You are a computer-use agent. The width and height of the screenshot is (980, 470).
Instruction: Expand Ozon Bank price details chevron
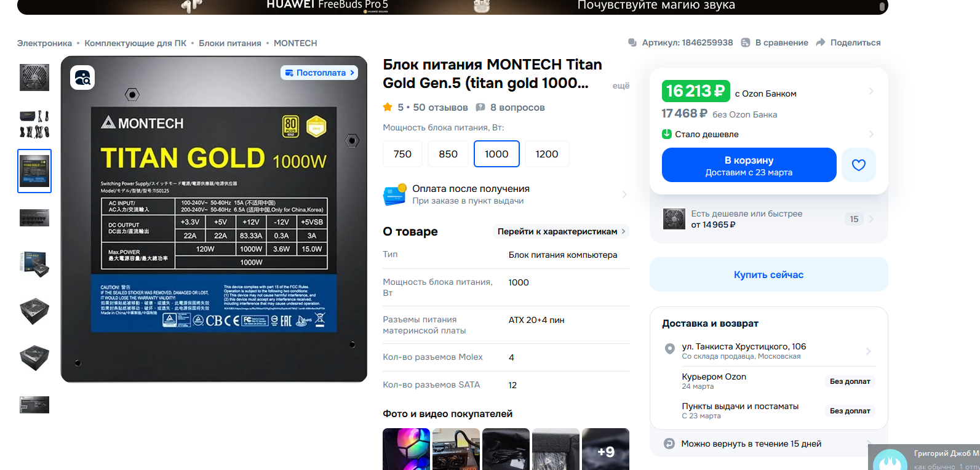[x=871, y=91]
